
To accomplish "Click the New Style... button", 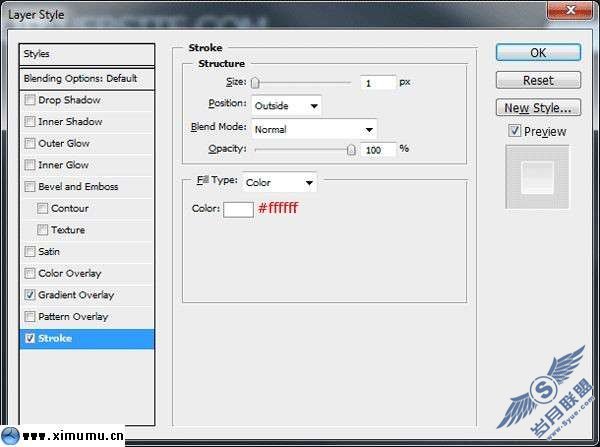I will coord(538,108).
